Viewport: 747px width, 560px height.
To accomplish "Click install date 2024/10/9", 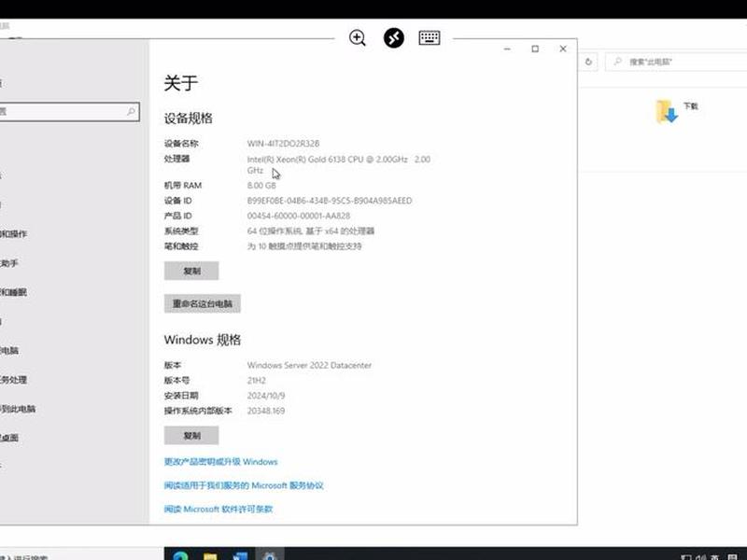I will coord(266,396).
